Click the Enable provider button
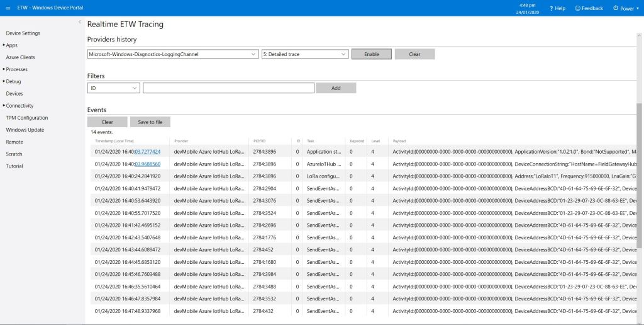Image resolution: width=644 pixels, height=325 pixels. pos(371,54)
